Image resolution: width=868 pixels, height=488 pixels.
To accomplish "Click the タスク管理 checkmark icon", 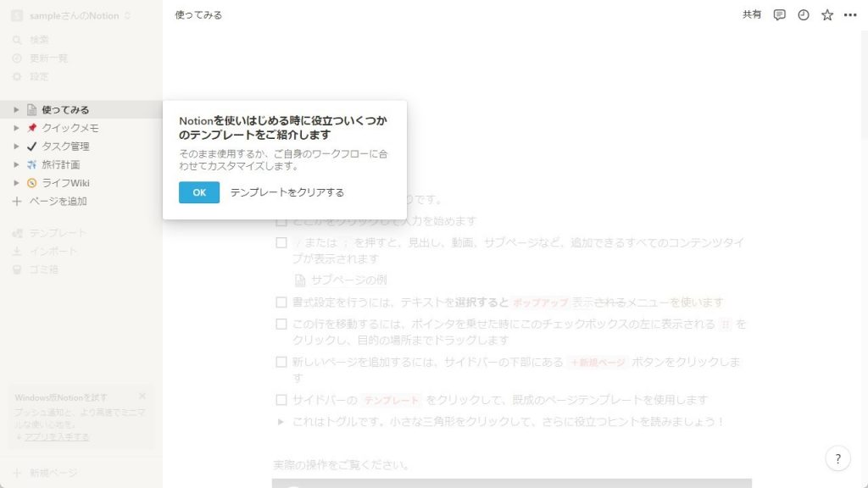I will (31, 146).
